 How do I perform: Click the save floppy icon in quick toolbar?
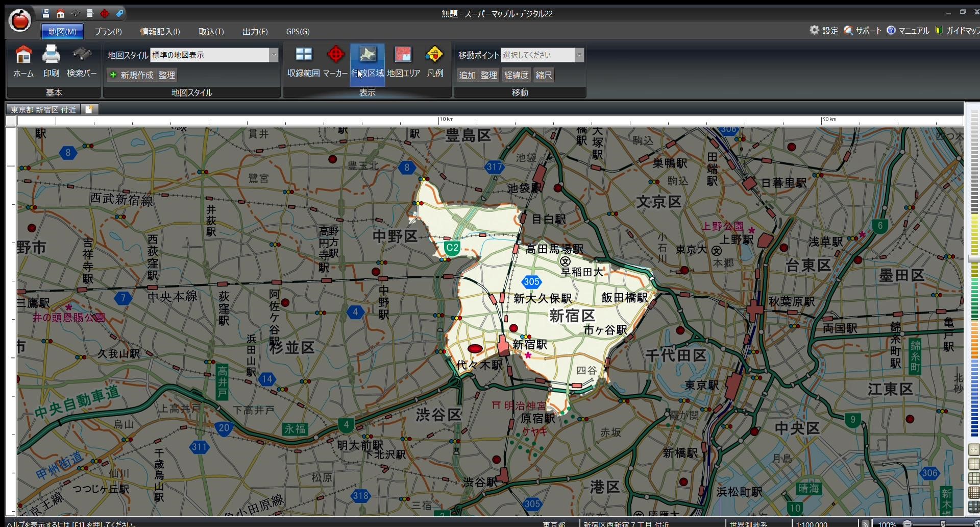[46, 14]
